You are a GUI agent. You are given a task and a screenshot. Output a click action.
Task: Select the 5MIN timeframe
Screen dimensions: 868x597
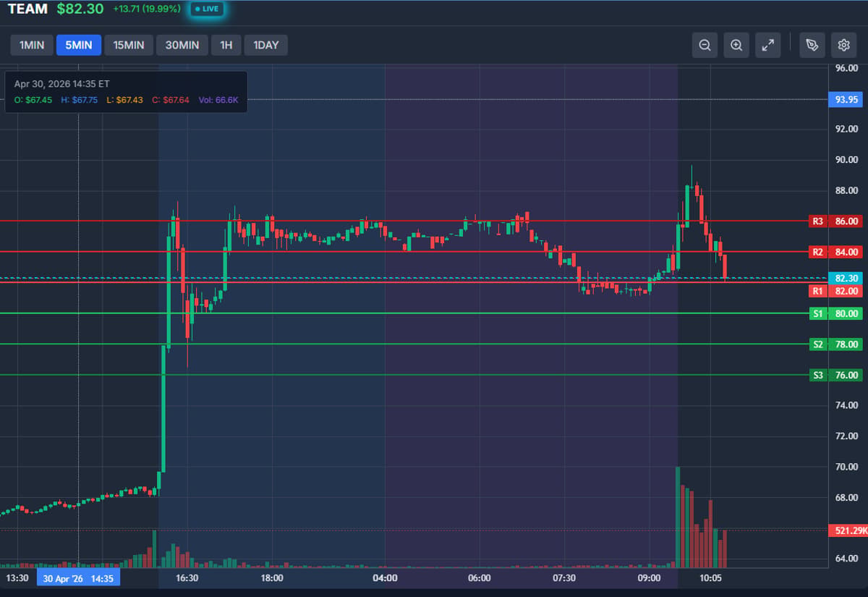point(79,45)
